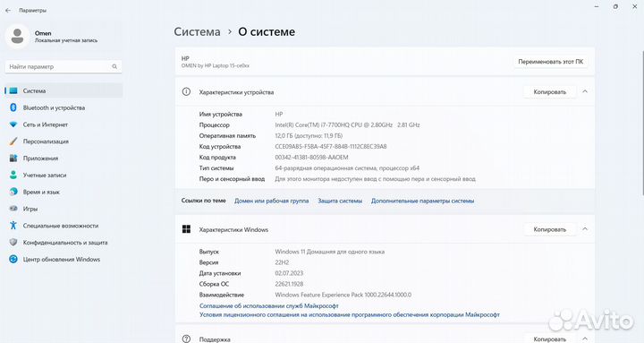Viewport: 644px width, 343px height.
Task: Copy device specs with Копировать button
Action: coord(549,92)
